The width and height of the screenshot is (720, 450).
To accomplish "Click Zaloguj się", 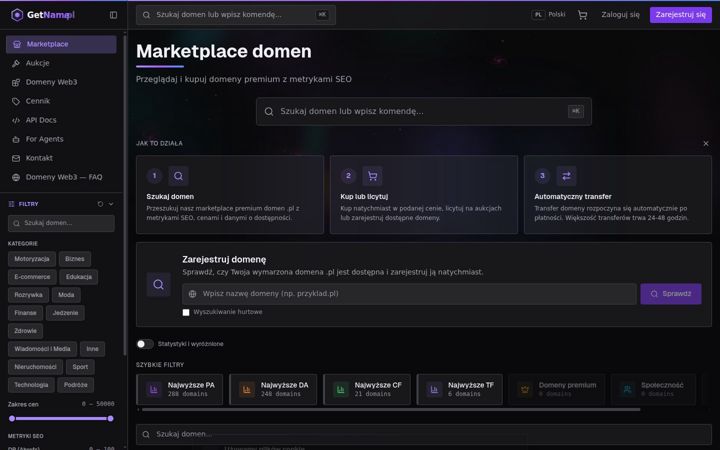I will tap(620, 15).
